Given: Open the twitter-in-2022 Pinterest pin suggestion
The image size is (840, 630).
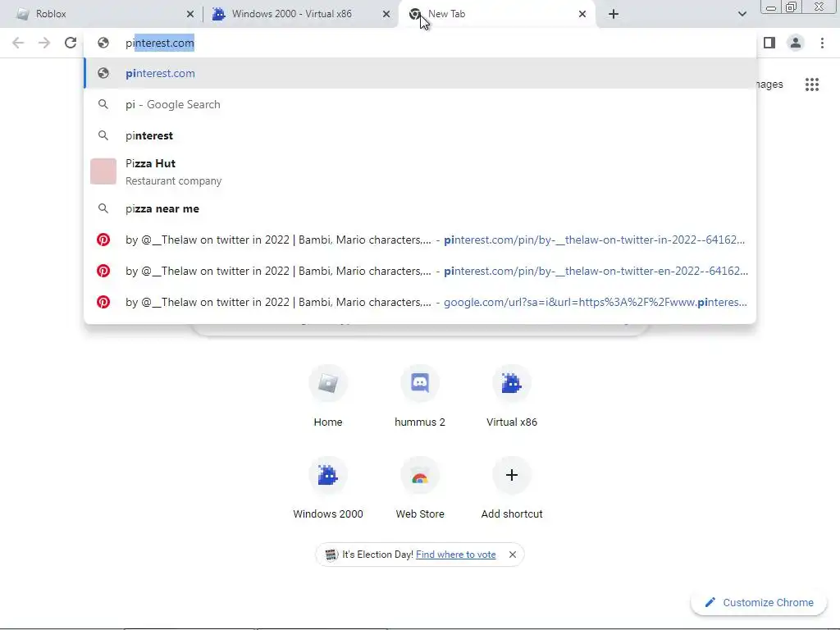Looking at the screenshot, I should point(420,240).
